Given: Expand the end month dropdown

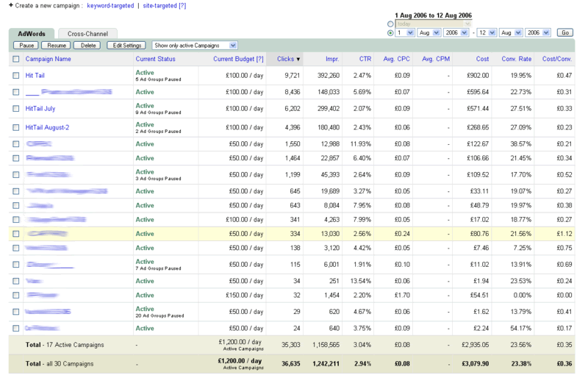Looking at the screenshot, I should pyautogui.click(x=510, y=33).
